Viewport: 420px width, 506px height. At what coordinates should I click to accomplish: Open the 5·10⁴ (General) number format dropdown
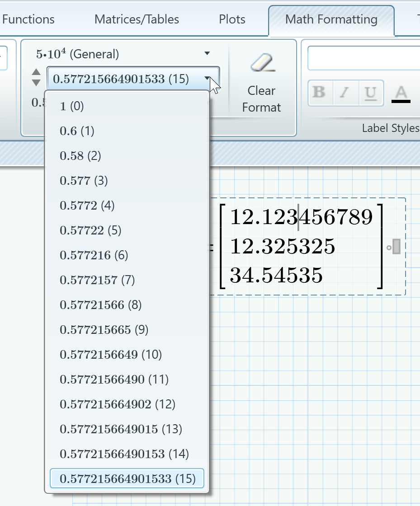207,53
